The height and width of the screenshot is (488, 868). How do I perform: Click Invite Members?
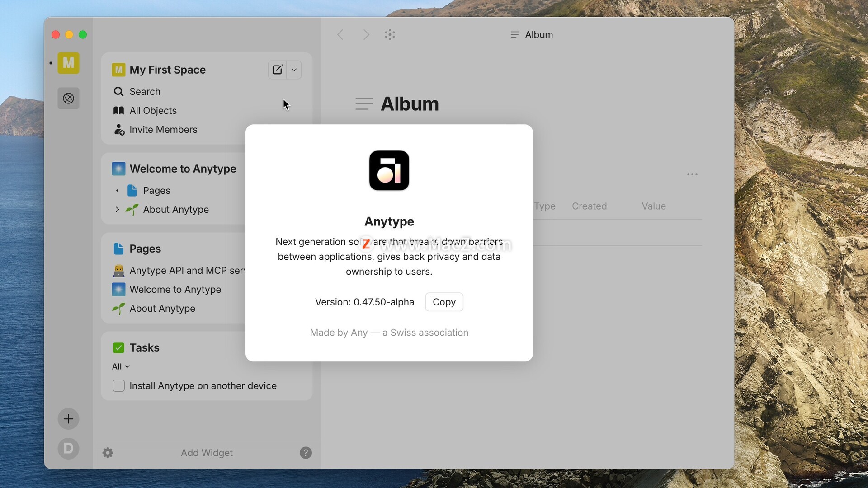point(155,129)
